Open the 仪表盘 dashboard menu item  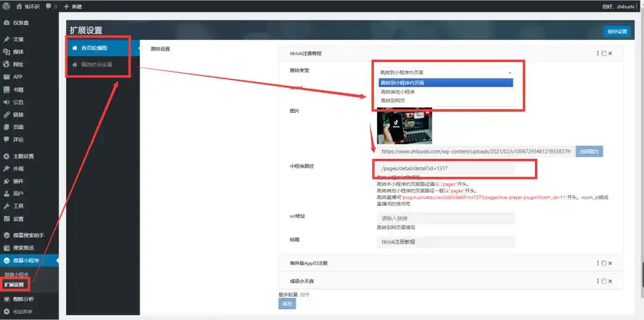pyautogui.click(x=21, y=23)
